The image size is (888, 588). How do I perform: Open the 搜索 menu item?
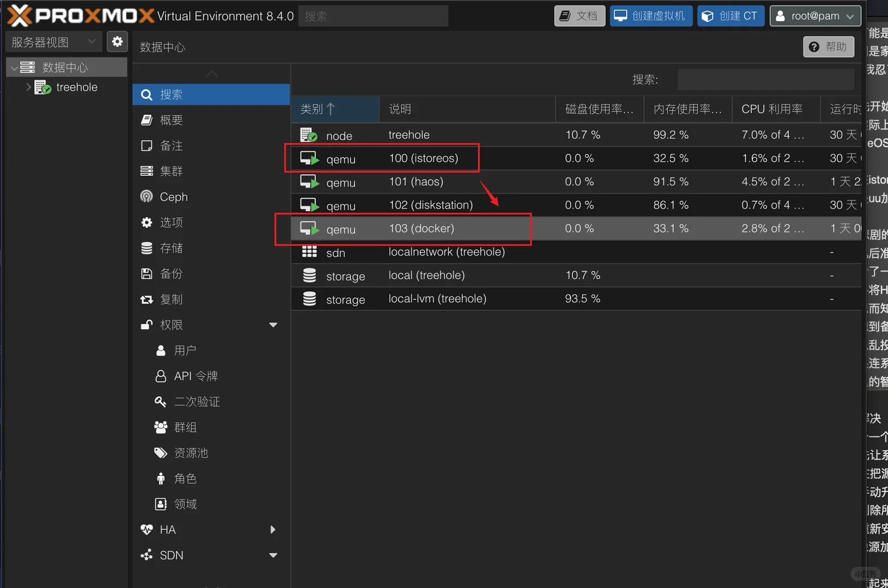click(211, 94)
